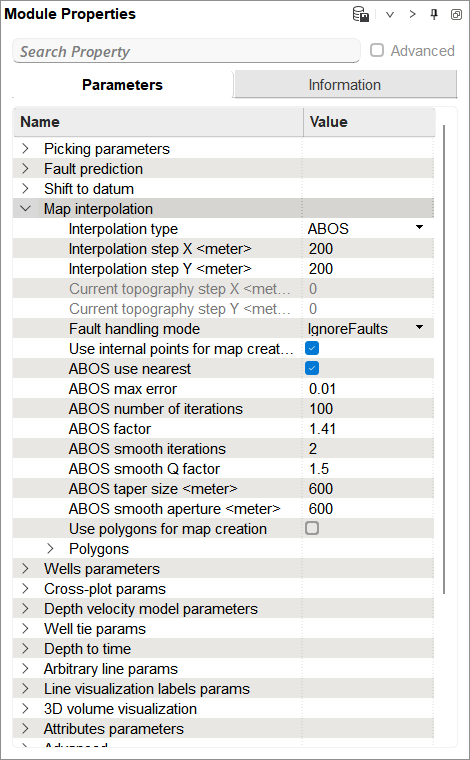Image resolution: width=470 pixels, height=760 pixels.
Task: Select the Parameters tab
Action: 122,84
